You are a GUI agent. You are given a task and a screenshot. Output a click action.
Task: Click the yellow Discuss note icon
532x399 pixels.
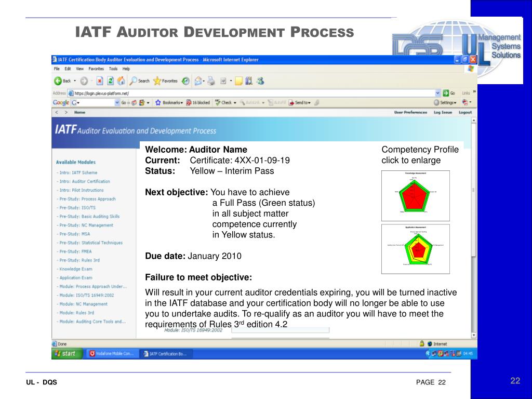[x=239, y=81]
